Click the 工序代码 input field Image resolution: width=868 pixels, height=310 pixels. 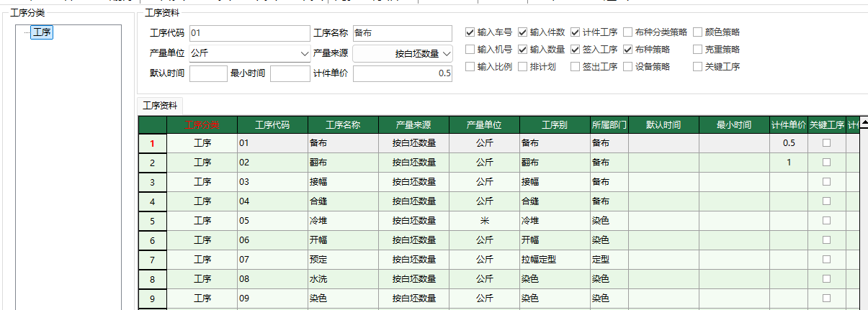click(248, 33)
